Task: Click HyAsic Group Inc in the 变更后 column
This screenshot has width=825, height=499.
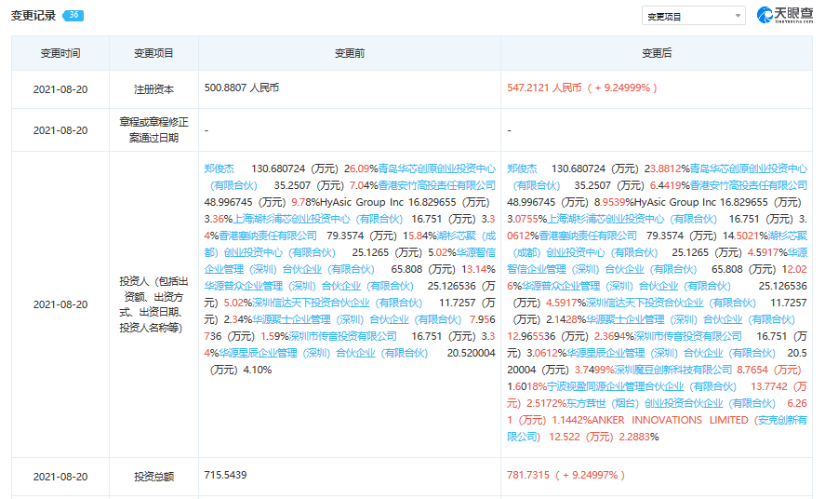Action: pyautogui.click(x=676, y=202)
